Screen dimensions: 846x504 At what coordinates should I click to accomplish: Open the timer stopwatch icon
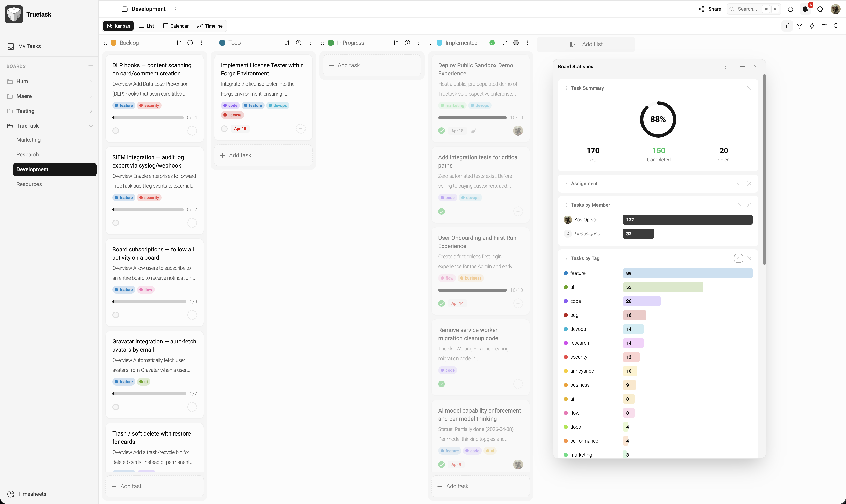coord(790,9)
